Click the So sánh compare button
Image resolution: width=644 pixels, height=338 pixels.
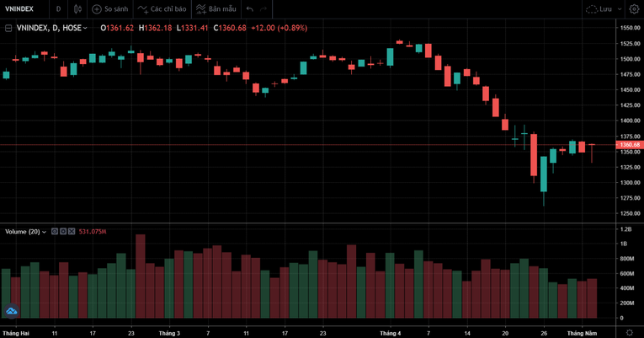[x=110, y=9]
